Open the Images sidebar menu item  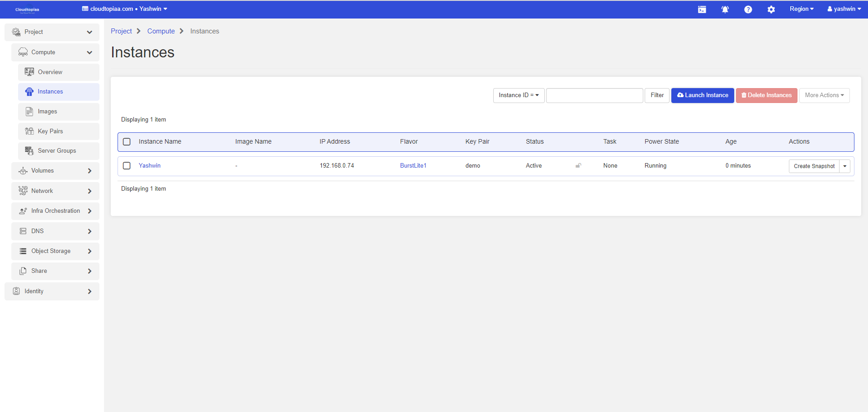point(47,112)
